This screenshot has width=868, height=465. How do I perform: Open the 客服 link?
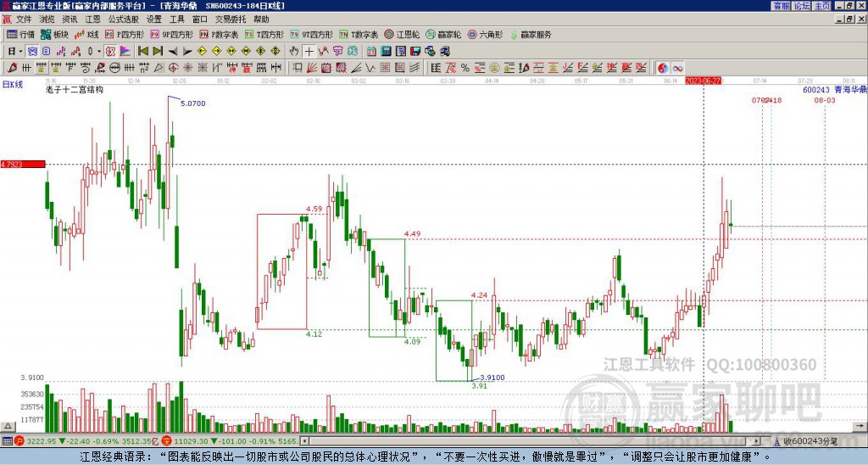pos(782,6)
